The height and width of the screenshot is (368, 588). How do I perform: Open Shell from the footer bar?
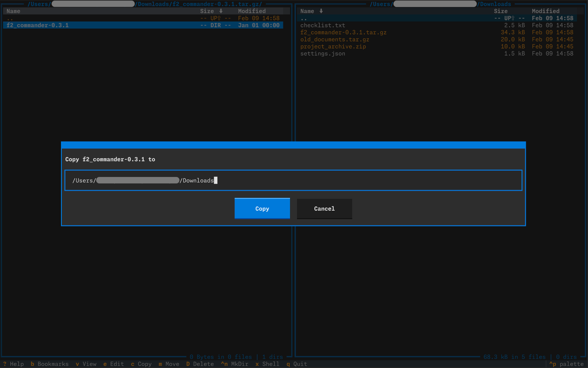click(267, 364)
